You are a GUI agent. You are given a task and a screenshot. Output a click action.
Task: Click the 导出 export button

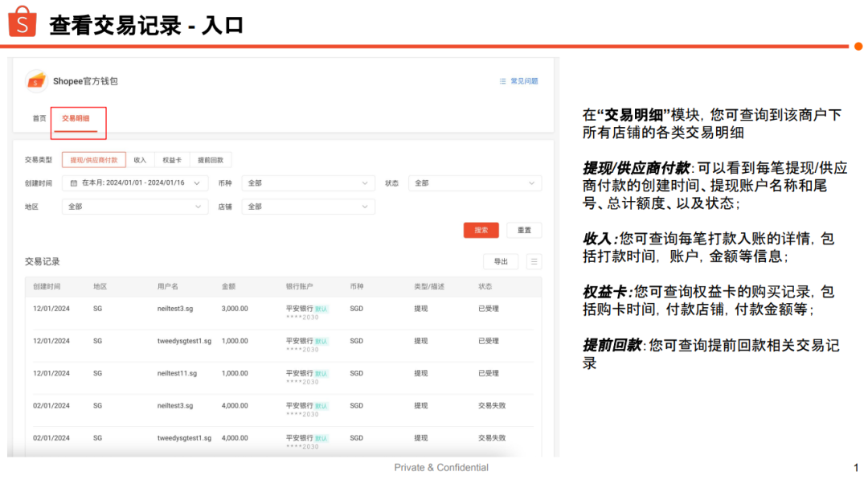501,261
